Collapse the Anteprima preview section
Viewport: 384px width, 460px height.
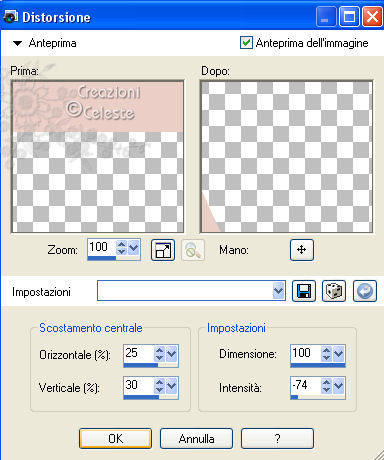[x=17, y=43]
